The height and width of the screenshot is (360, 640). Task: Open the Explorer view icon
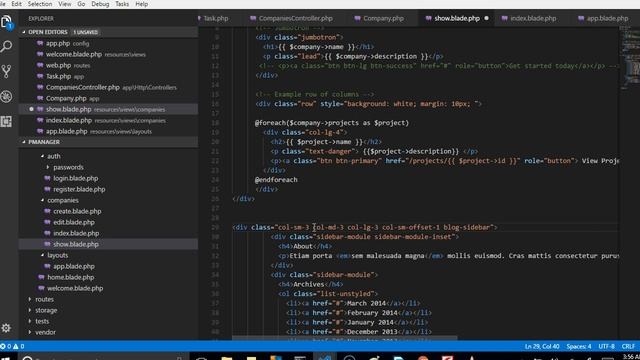click(7, 22)
